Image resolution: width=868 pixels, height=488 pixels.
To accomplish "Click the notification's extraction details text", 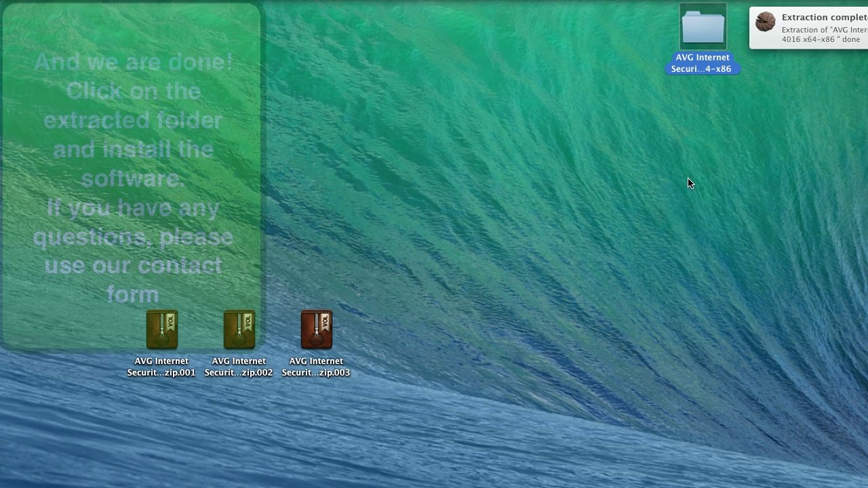I will 824,35.
